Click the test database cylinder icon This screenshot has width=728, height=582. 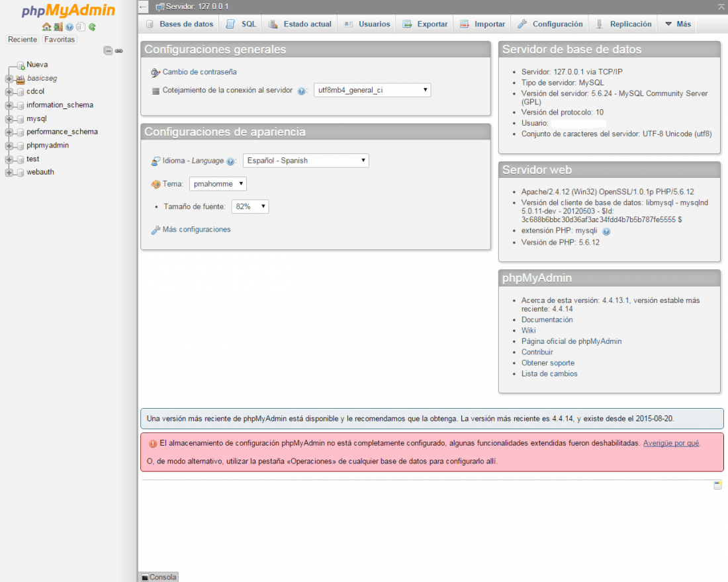21,159
